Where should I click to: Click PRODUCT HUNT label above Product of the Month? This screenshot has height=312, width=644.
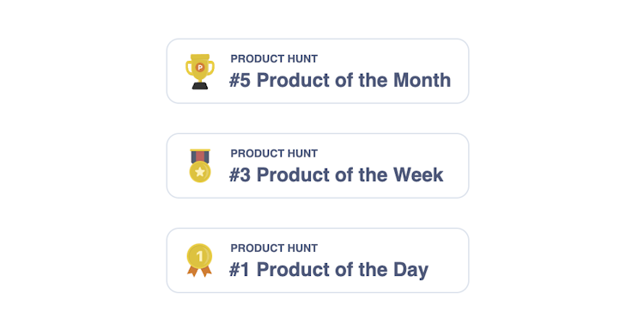pyautogui.click(x=274, y=58)
